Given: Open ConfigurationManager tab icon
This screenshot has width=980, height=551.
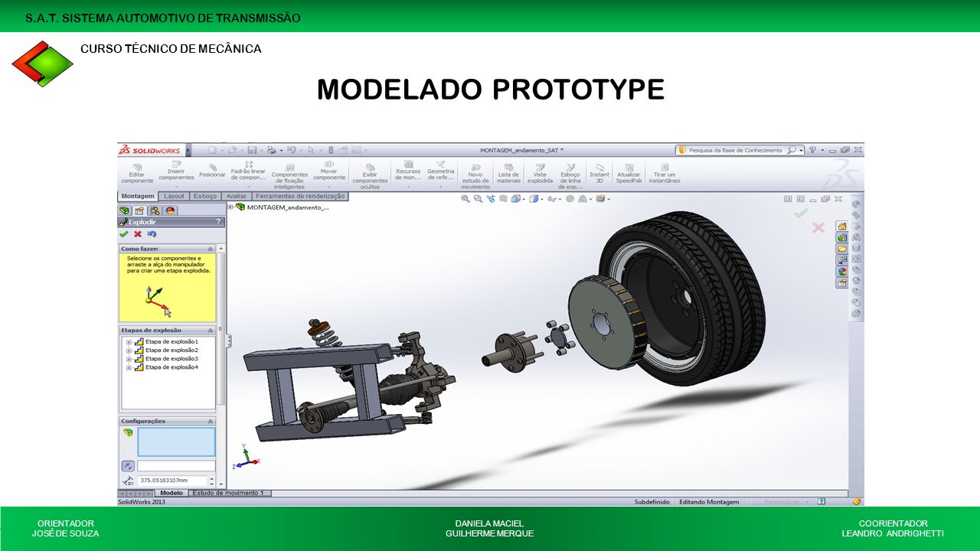Looking at the screenshot, I should [x=155, y=210].
